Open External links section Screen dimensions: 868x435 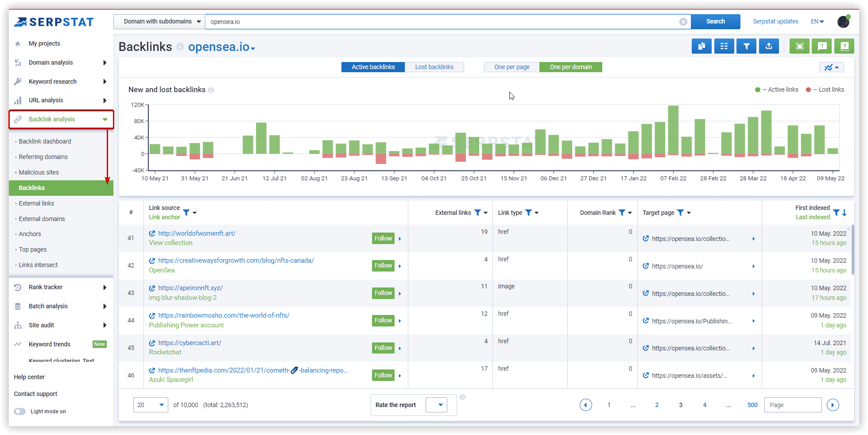[36, 203]
